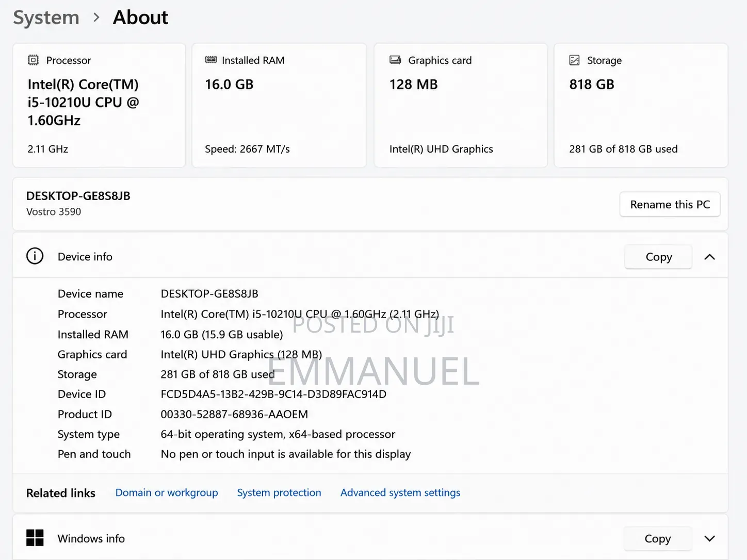747x560 pixels.
Task: Click the Device info circle icon
Action: pos(35,256)
